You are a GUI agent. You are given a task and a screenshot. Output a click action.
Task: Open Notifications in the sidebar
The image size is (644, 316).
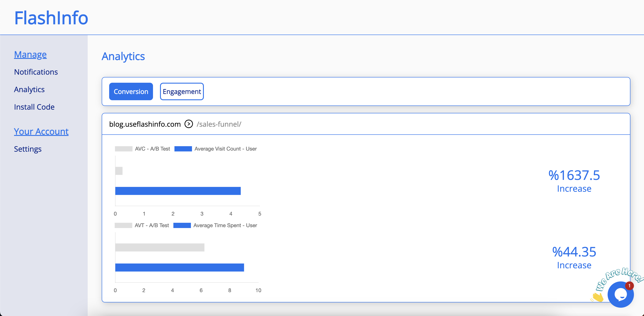point(36,72)
